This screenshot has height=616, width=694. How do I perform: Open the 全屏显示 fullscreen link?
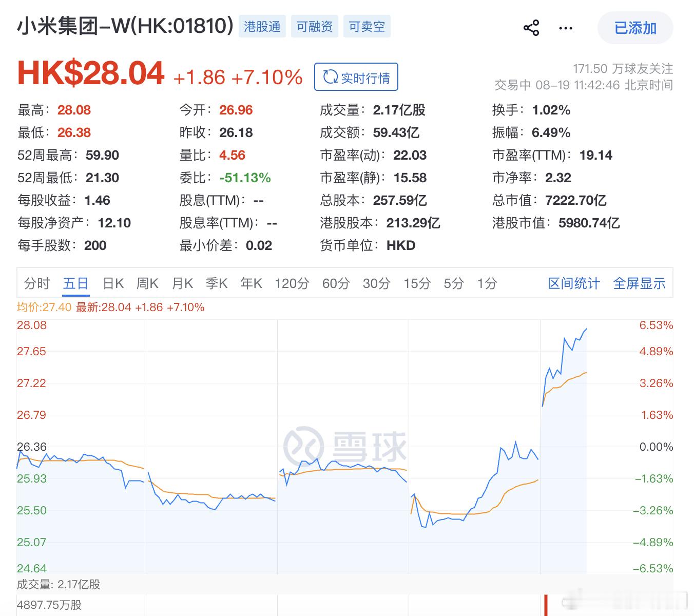click(640, 283)
